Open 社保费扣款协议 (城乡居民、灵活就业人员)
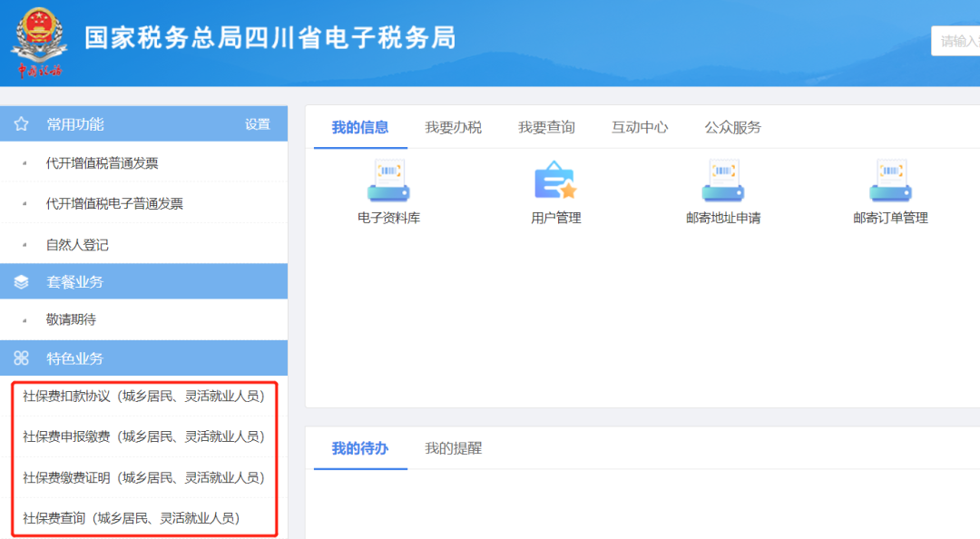980x539 pixels. coord(143,397)
